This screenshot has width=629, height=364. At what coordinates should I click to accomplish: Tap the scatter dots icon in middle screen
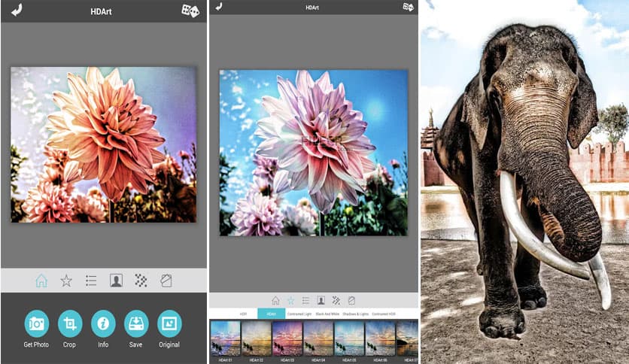pos(336,300)
